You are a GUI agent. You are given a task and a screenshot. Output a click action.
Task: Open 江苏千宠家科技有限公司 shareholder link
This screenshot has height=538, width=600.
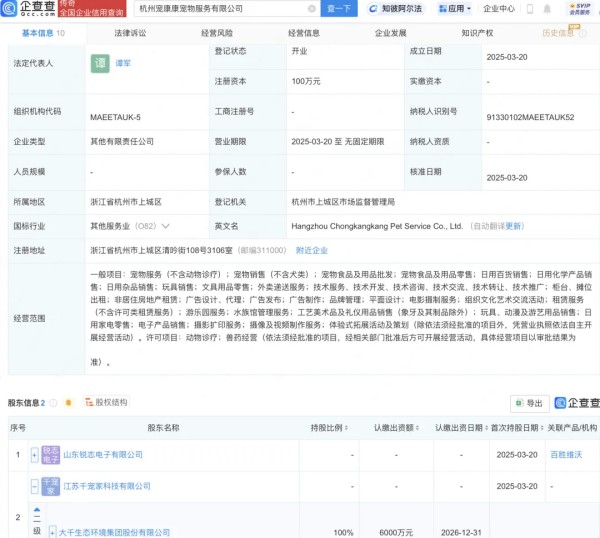coord(107,486)
